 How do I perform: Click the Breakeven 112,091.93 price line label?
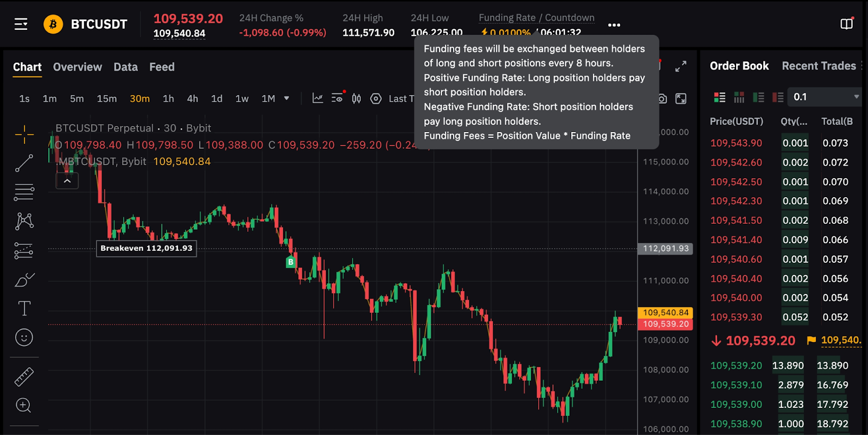coord(146,248)
